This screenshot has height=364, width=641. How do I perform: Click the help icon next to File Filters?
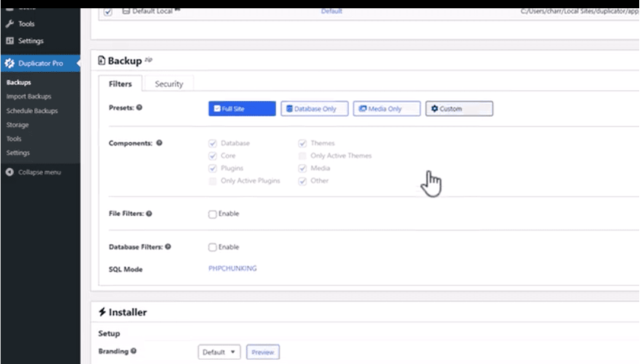click(x=149, y=214)
